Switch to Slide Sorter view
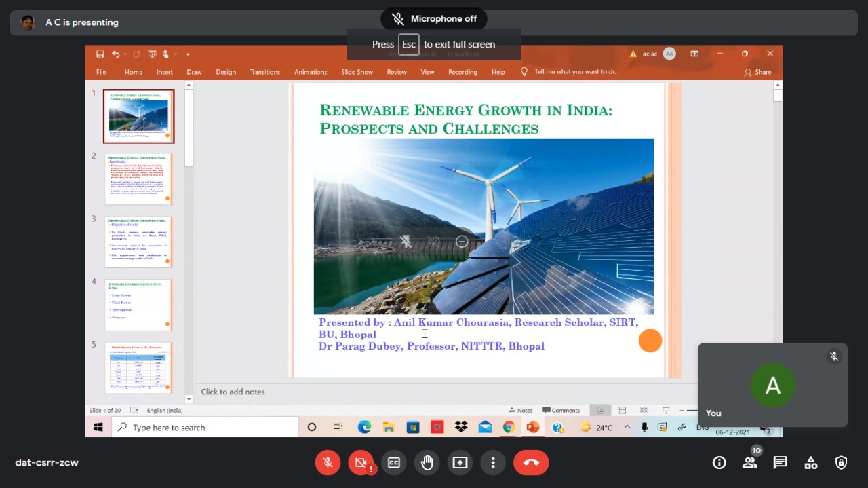 (623, 410)
